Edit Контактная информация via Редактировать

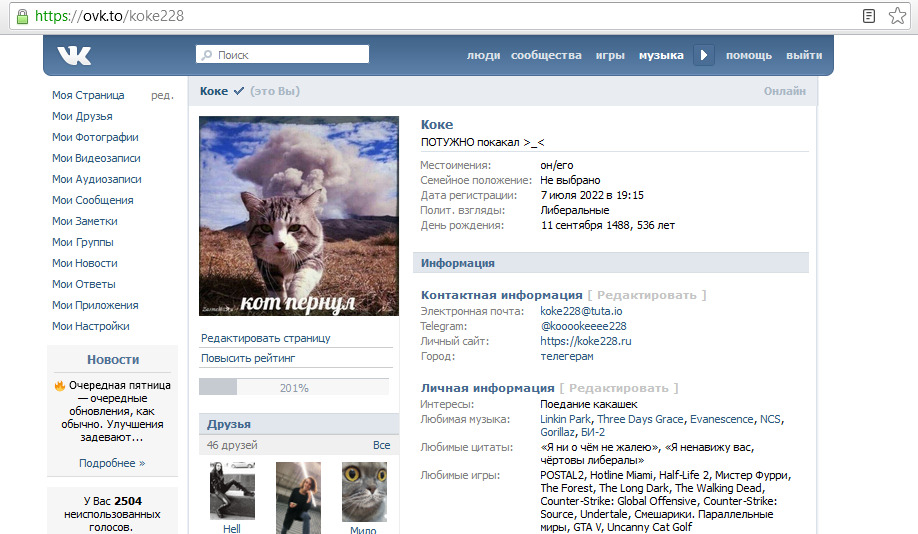[647, 295]
